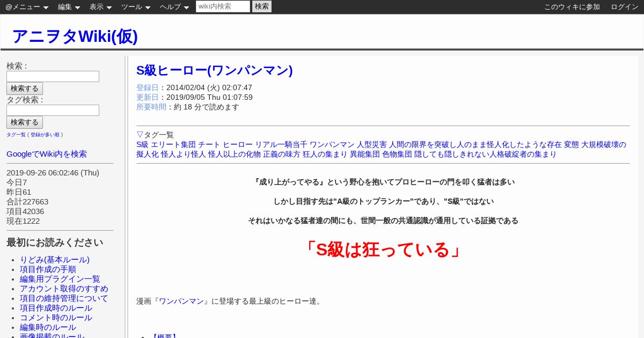The height and width of the screenshot is (338, 644).
Task: Select the 怪人以上の化物 tag
Action: 235,154
